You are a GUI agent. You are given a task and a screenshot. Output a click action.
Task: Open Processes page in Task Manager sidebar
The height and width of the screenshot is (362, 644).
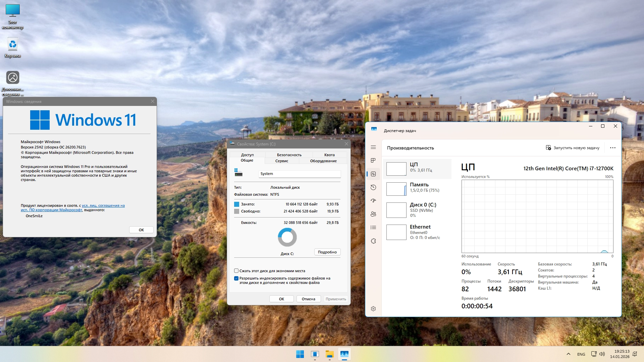(x=373, y=161)
